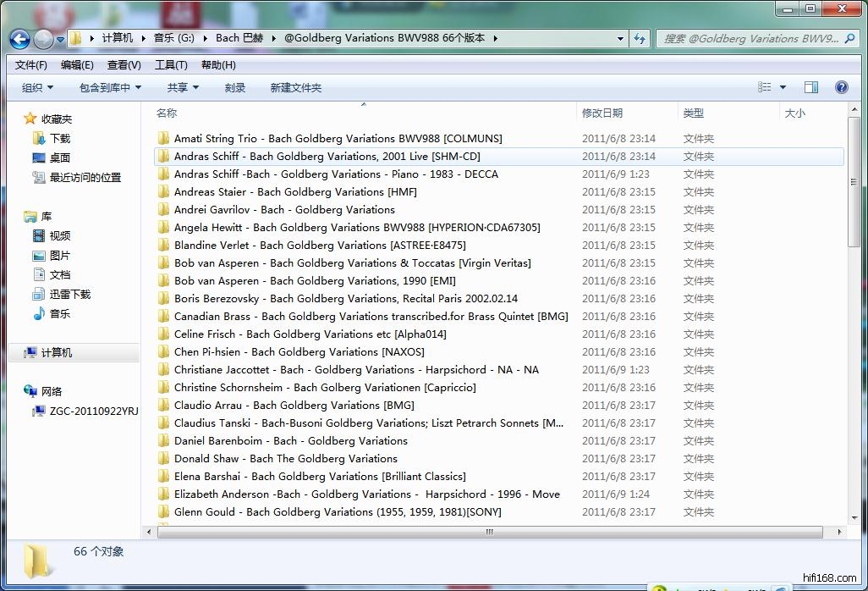This screenshot has width=868, height=591.
Task: Sort by the 修改日期 column header
Action: click(x=602, y=113)
